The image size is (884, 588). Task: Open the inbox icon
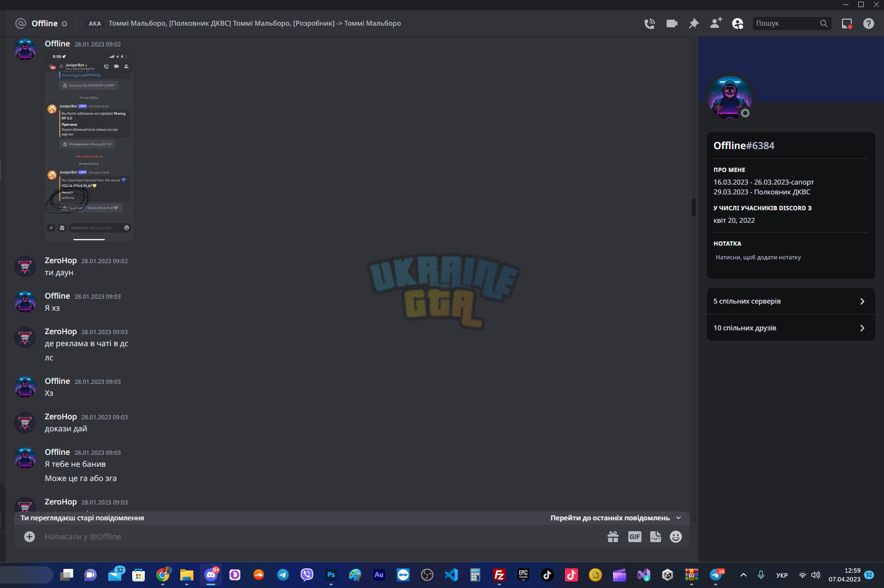pos(847,23)
